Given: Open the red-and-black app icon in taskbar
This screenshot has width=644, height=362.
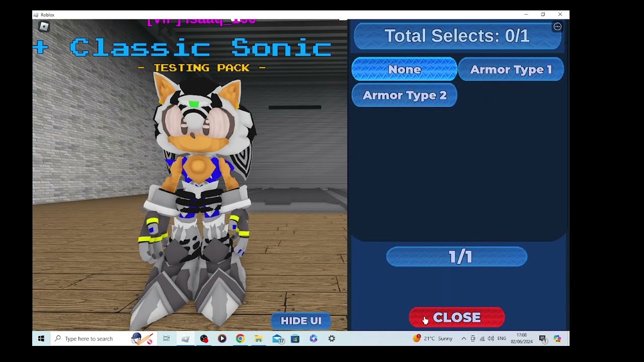Looking at the screenshot, I should 204,339.
